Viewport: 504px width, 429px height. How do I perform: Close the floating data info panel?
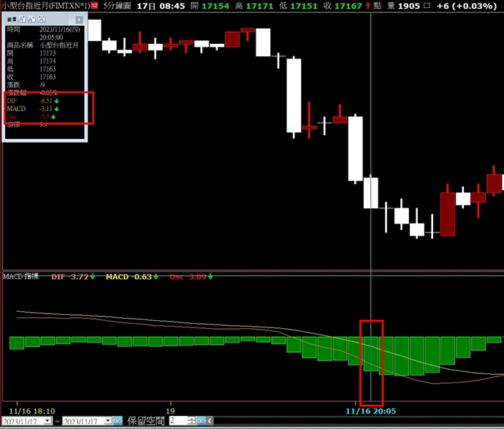pyautogui.click(x=79, y=19)
